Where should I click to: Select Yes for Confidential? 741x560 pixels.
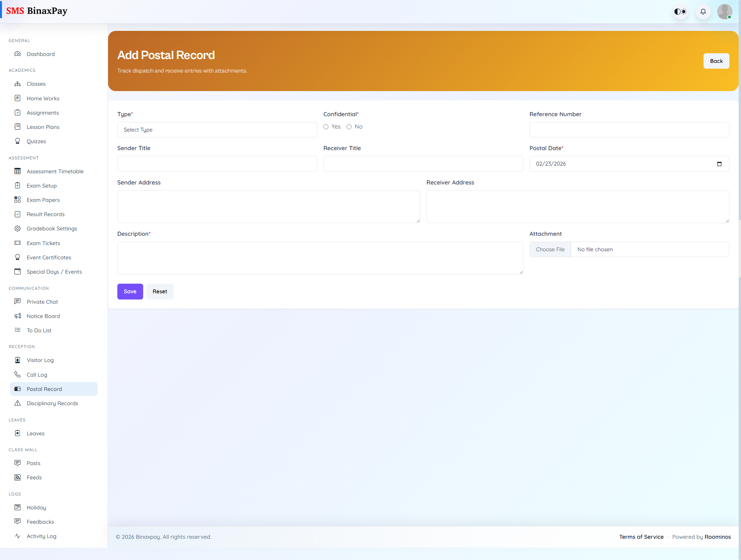tap(326, 127)
